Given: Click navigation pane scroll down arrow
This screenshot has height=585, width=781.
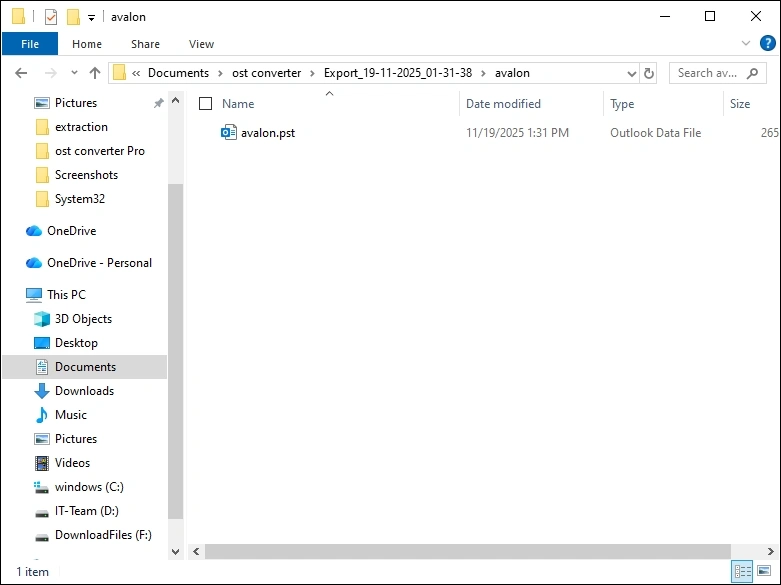Looking at the screenshot, I should (x=175, y=552).
